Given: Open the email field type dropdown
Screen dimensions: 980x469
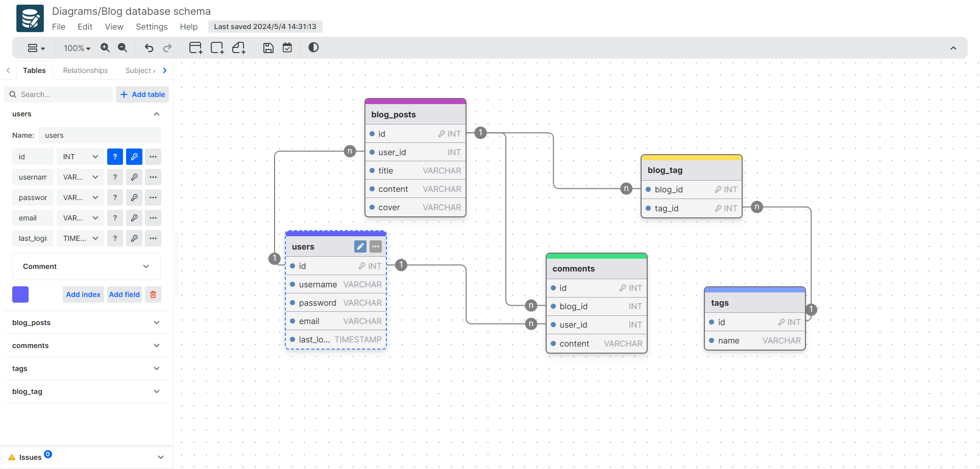Looking at the screenshot, I should pos(80,218).
